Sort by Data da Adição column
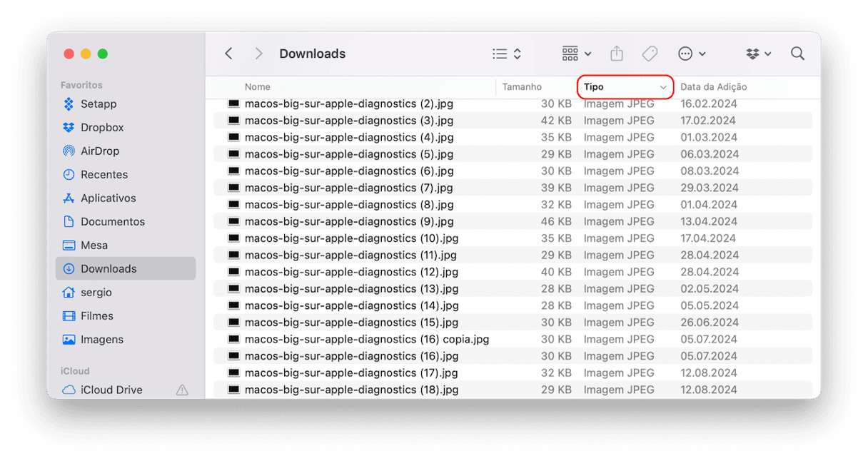 pyautogui.click(x=713, y=87)
